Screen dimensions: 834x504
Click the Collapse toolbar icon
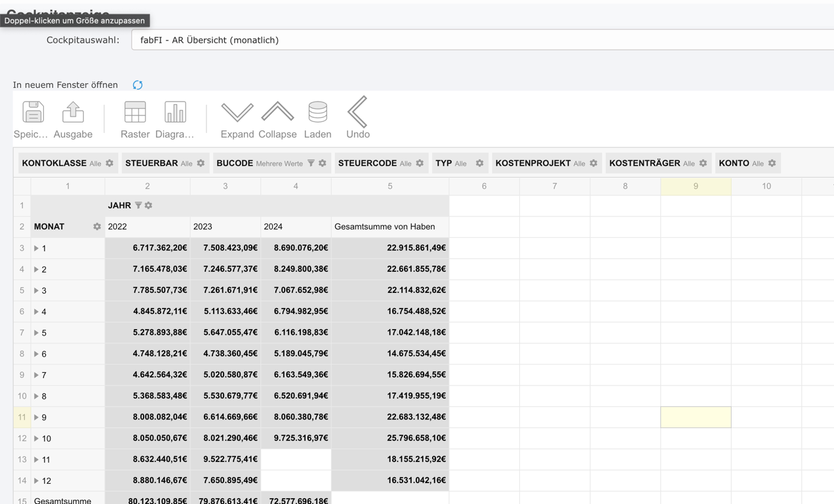tap(277, 113)
